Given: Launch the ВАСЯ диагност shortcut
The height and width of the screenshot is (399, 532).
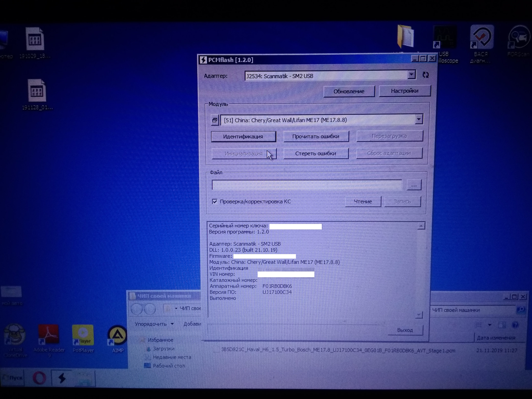Looking at the screenshot, I should [481, 44].
